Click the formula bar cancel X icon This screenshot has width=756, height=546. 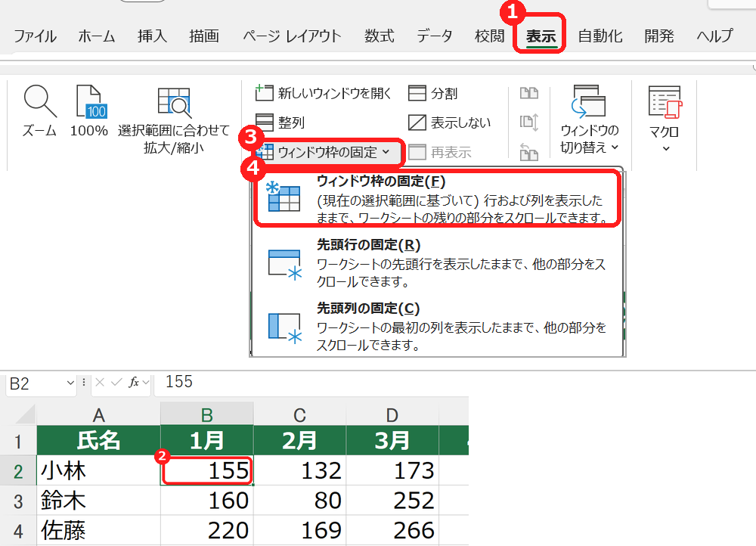click(100, 383)
